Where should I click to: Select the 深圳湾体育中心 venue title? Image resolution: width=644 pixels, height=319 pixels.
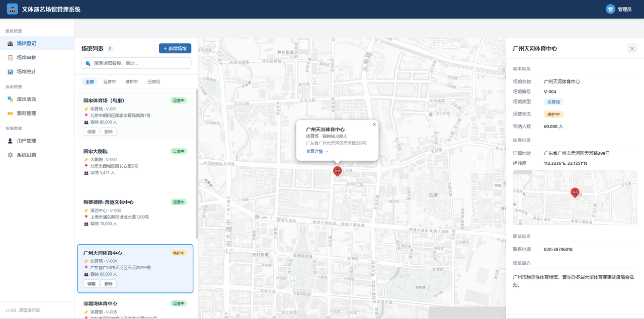click(x=101, y=303)
